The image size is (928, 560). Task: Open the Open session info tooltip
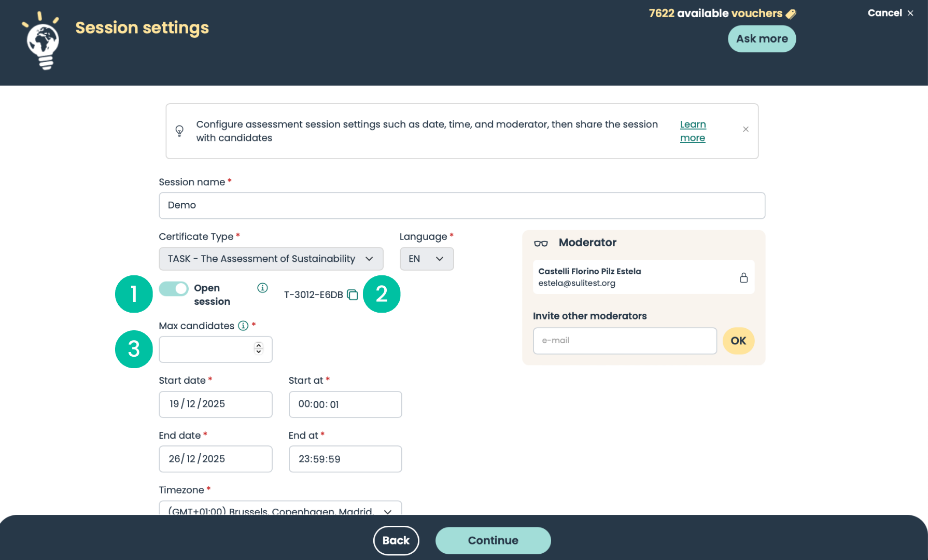(x=262, y=288)
